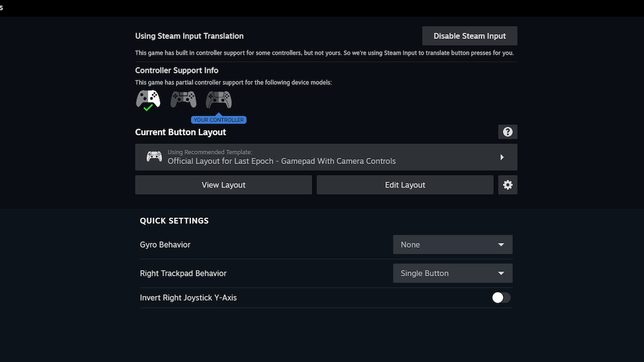Viewport: 644px width, 362px height.
Task: Click the green checkmark under the Xbox controller
Action: (x=148, y=108)
